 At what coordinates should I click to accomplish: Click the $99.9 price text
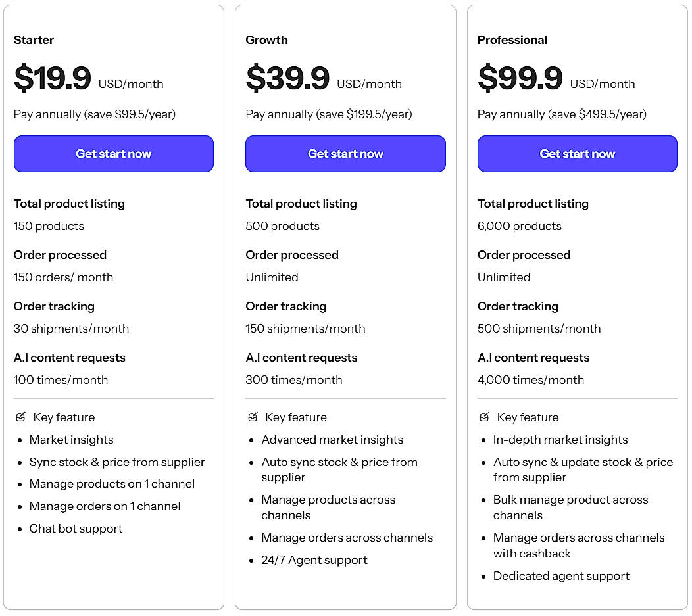pyautogui.click(x=520, y=79)
